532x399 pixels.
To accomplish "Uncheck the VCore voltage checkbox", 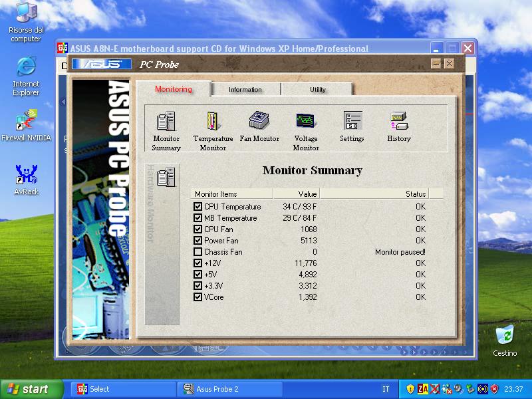I will pos(198,297).
